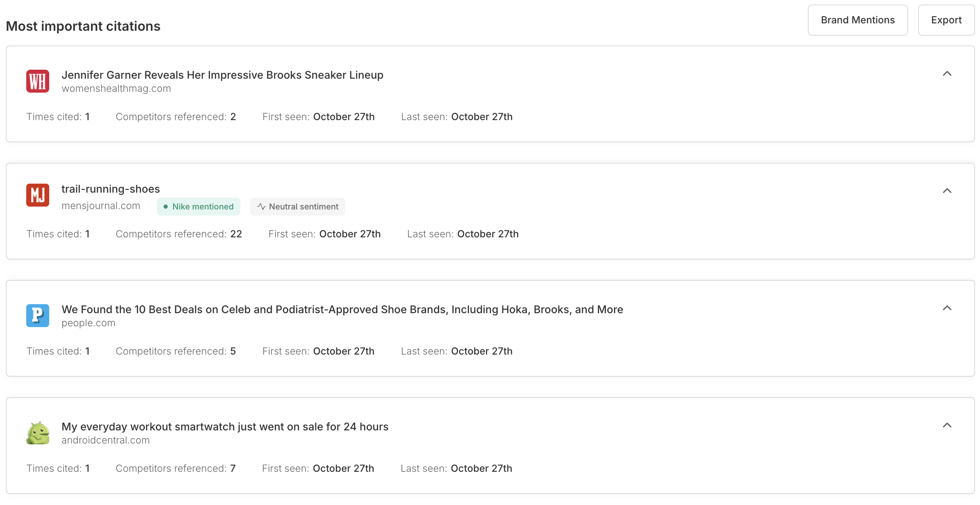Click the green dot in Nike mentioned badge
980x505 pixels.
166,207
